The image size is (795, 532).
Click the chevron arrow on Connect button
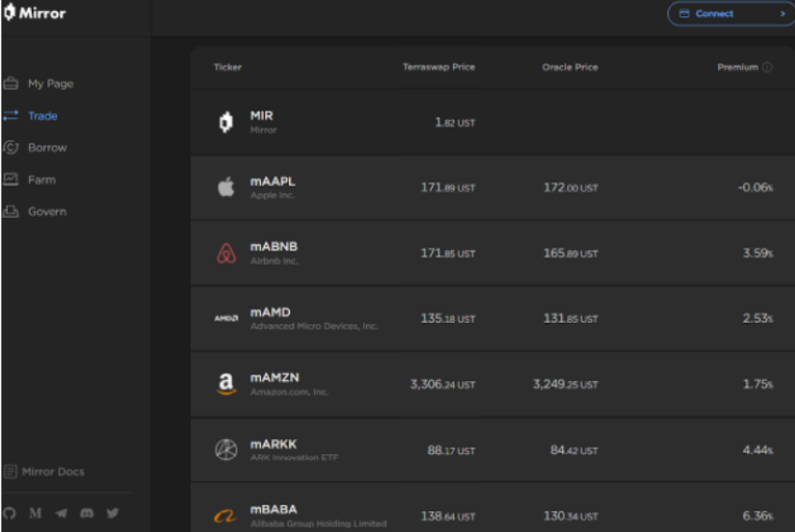782,14
